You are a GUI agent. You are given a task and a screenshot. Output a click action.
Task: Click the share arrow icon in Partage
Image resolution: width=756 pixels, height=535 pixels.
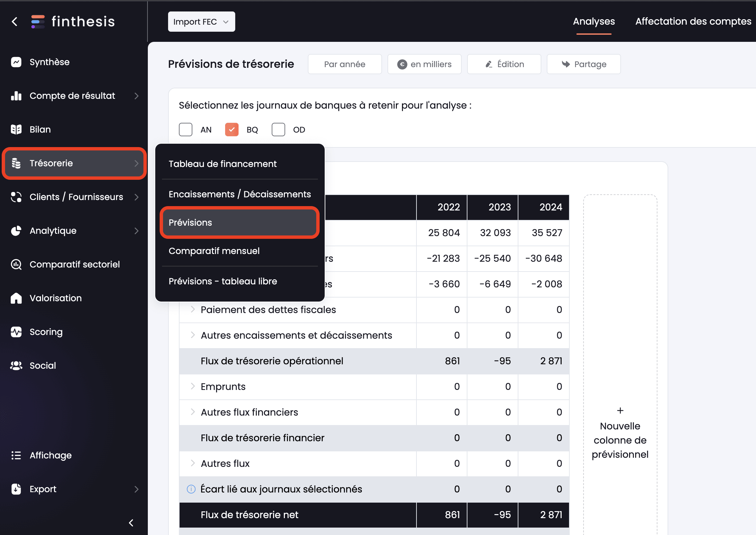click(566, 64)
